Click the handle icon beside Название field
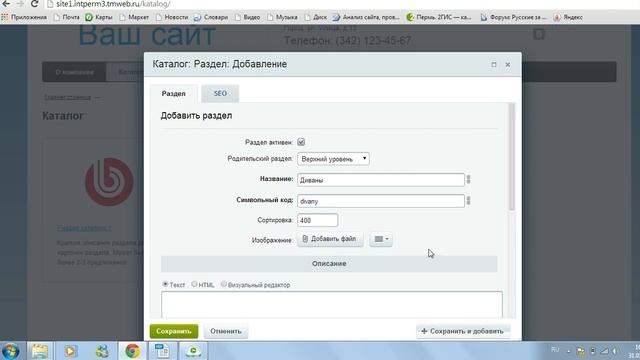The width and height of the screenshot is (640, 360). click(x=469, y=179)
